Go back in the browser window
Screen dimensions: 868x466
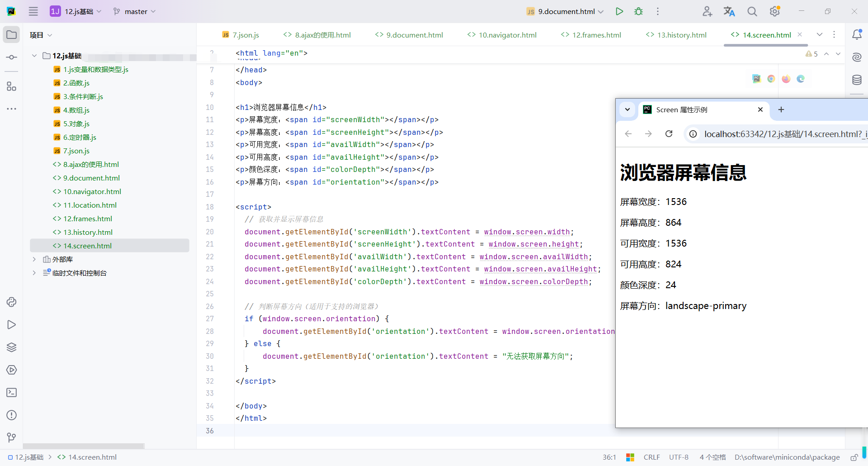click(x=628, y=134)
